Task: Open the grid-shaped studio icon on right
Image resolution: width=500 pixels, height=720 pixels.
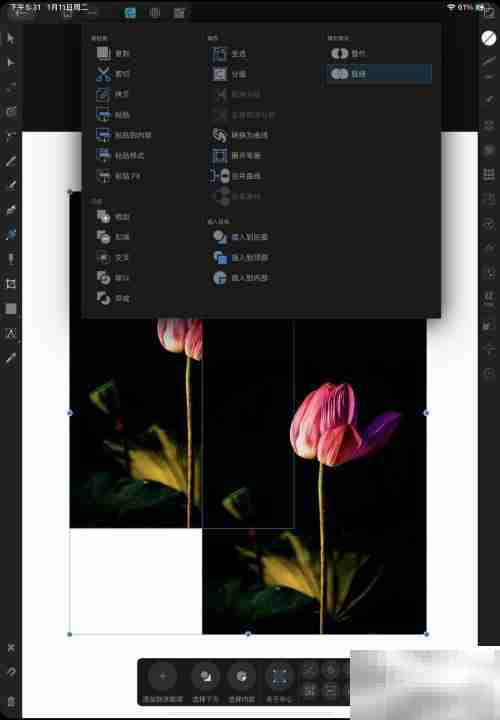Action: [489, 174]
